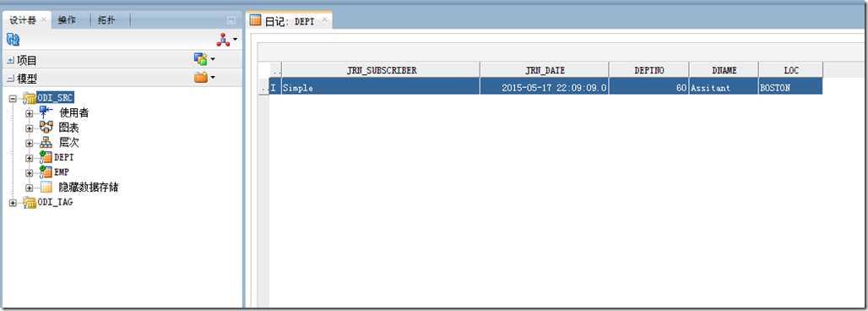This screenshot has height=311, width=868.
Task: Expand the 隐藏数据存储 tree node
Action: pyautogui.click(x=30, y=188)
